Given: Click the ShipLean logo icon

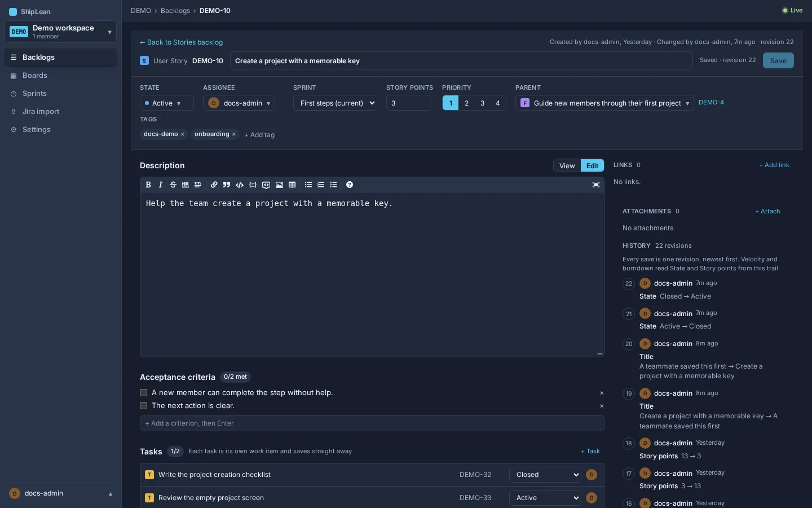Looking at the screenshot, I should (x=13, y=11).
